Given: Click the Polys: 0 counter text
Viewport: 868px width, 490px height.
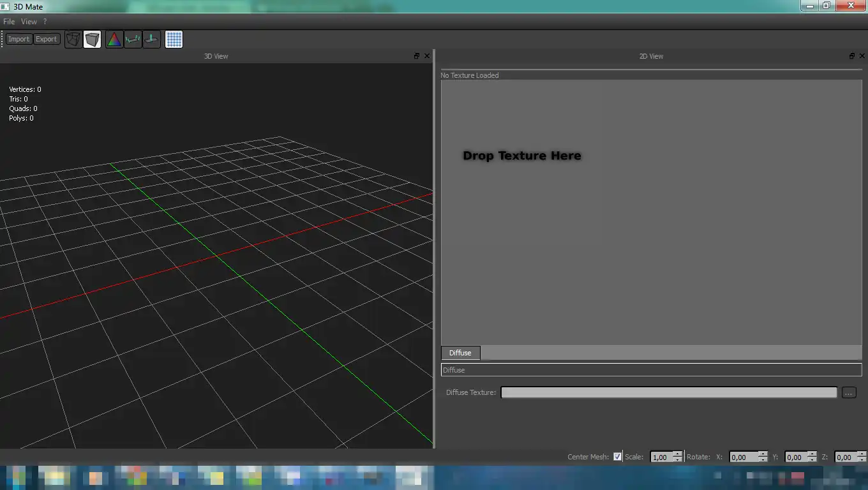Looking at the screenshot, I should (x=21, y=118).
